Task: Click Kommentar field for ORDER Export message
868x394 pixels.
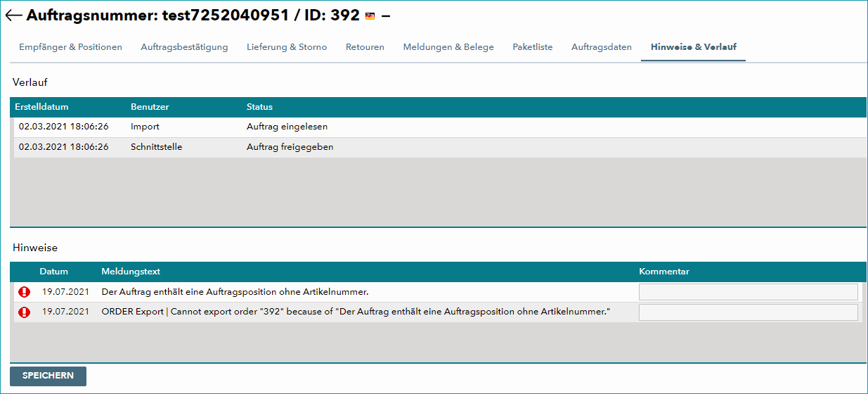Action: coord(748,312)
